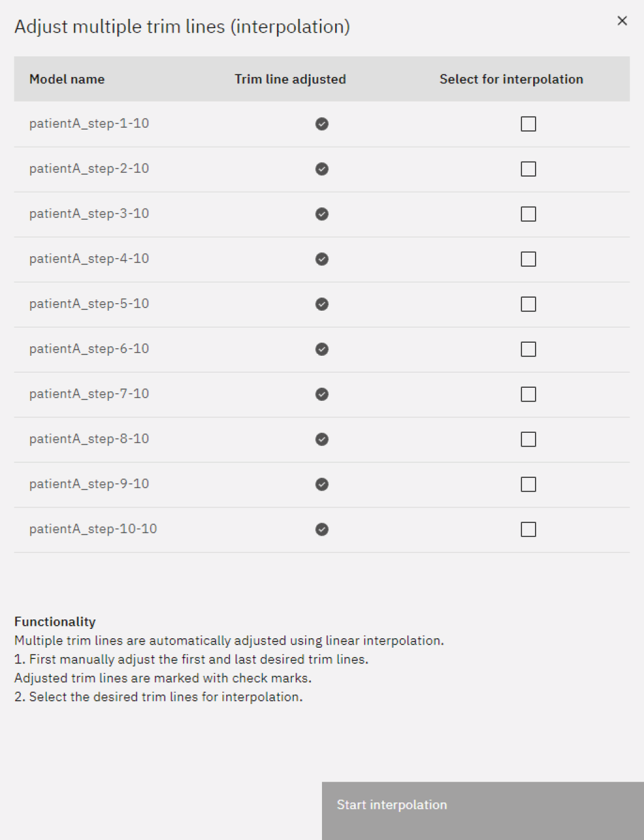This screenshot has width=644, height=840.
Task: Mark patientA_step-8-10 for interpolation
Action: click(x=528, y=440)
